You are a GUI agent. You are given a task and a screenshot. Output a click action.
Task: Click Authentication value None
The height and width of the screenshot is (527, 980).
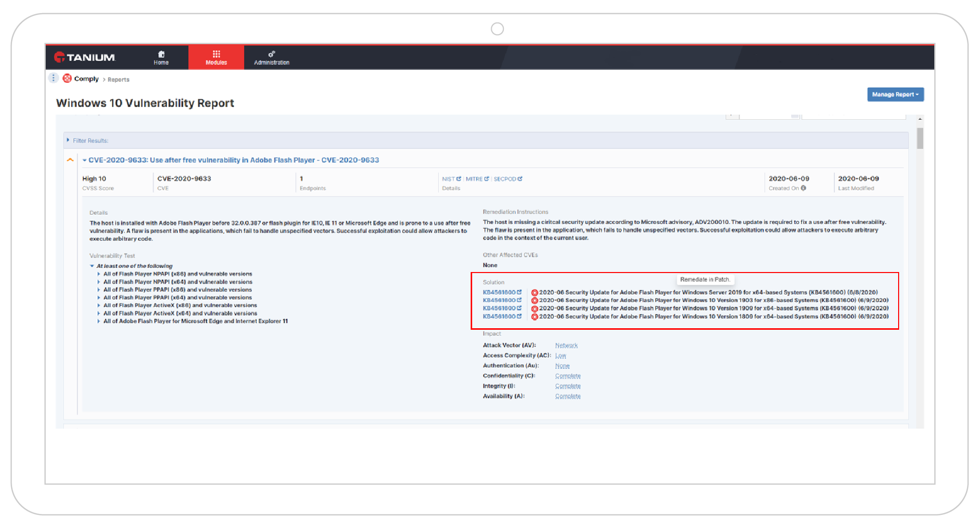pyautogui.click(x=562, y=366)
